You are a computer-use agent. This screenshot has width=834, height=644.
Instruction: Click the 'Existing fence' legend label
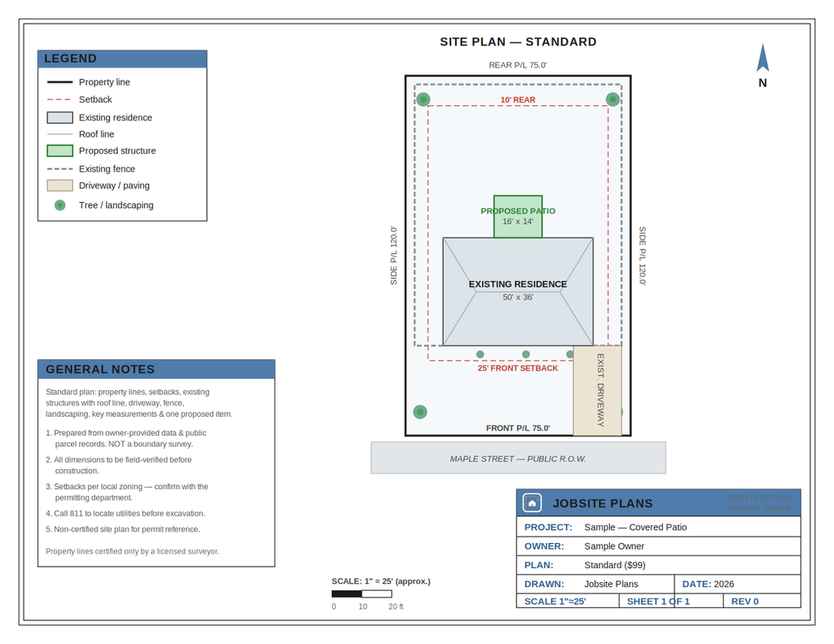[x=107, y=169]
